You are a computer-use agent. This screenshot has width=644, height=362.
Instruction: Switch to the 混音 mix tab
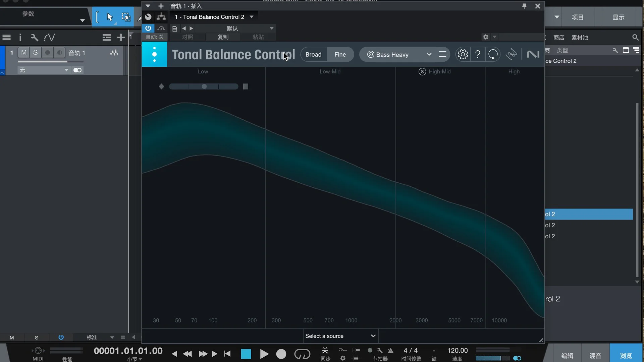(x=595, y=355)
